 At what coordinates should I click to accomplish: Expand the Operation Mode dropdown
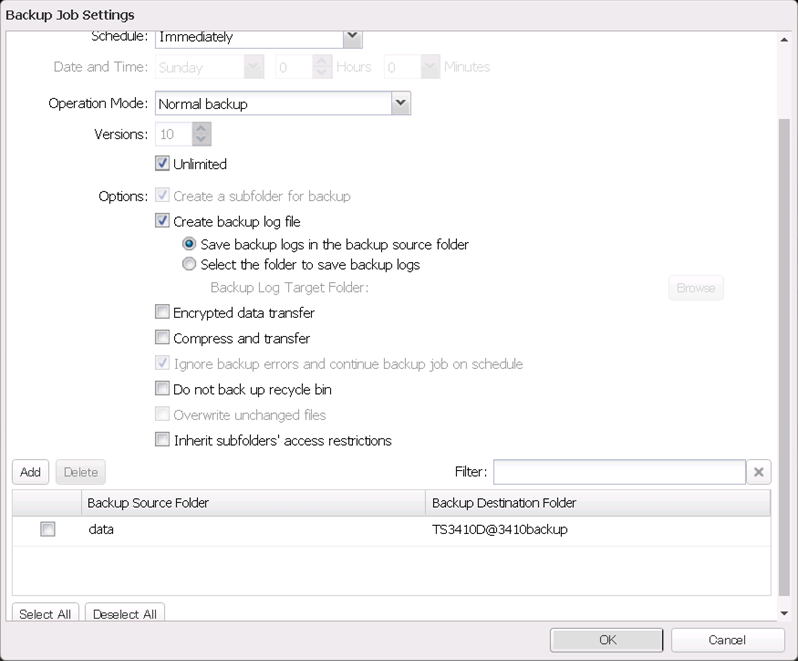point(400,103)
